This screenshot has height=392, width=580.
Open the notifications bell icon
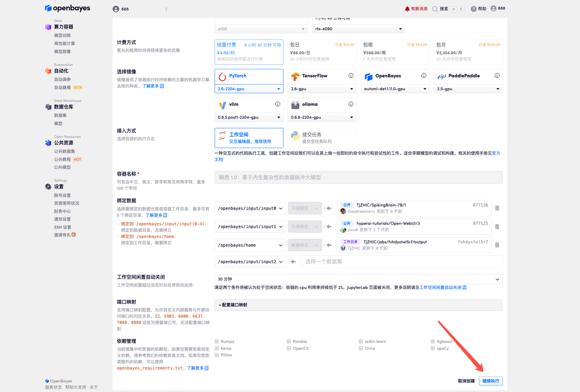click(407, 9)
